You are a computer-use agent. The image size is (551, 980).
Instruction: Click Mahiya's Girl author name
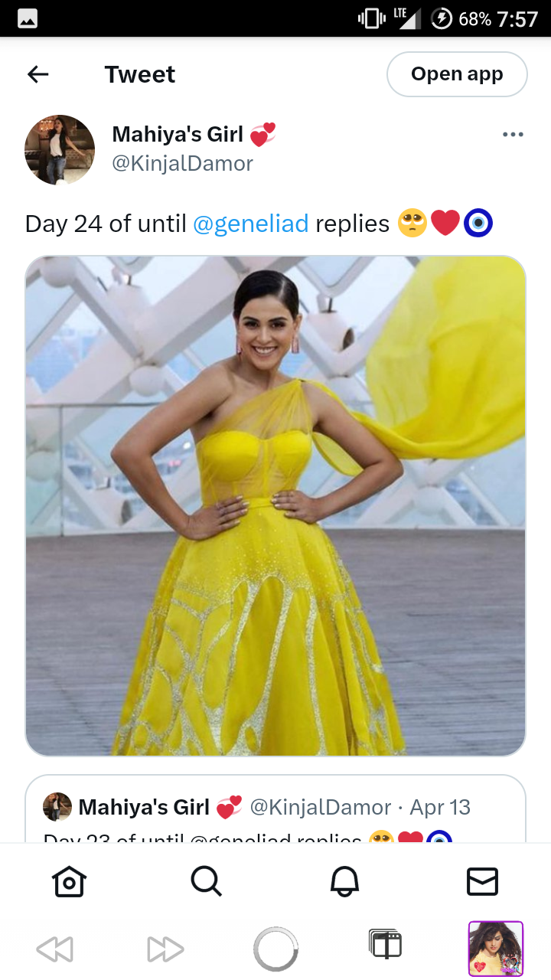coord(178,135)
